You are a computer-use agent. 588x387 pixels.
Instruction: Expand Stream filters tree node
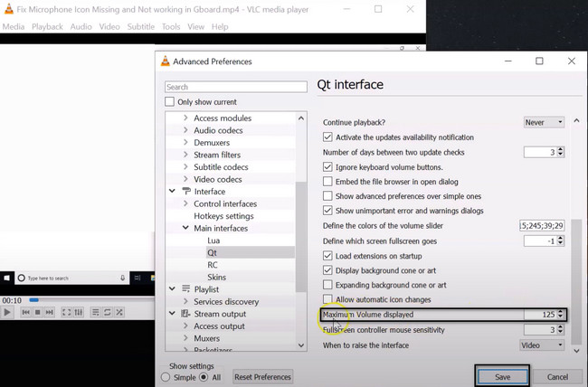coord(185,155)
